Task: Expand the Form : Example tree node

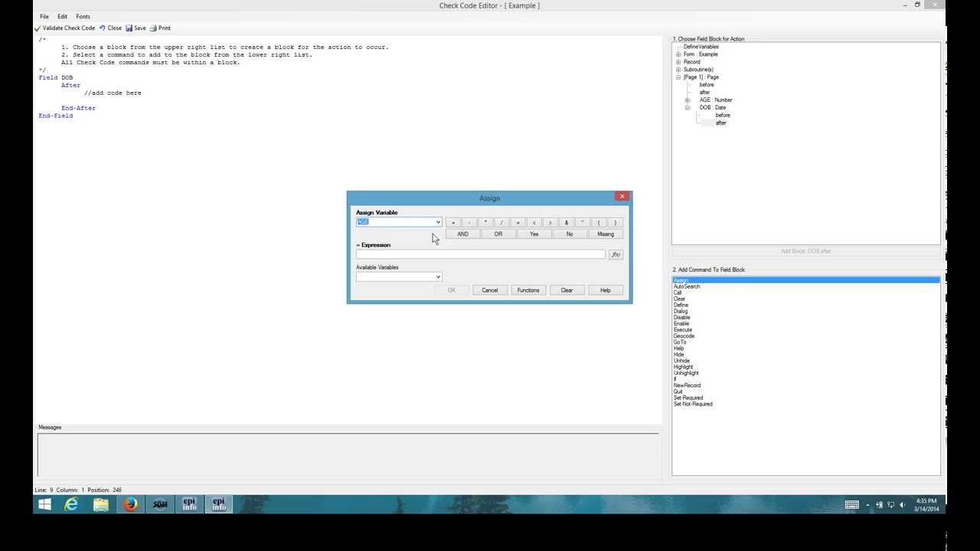Action: coord(678,54)
